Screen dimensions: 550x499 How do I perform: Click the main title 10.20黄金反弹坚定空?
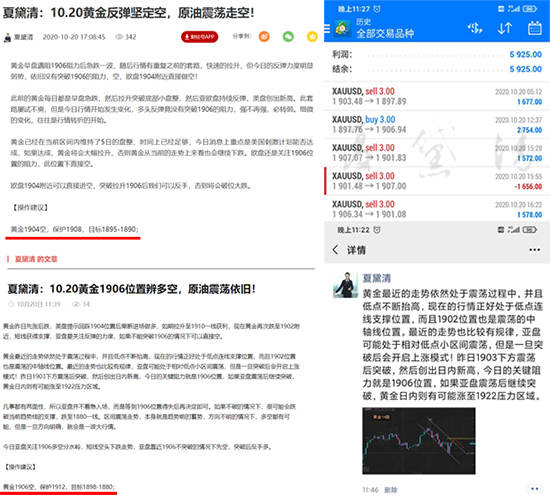pyautogui.click(x=128, y=13)
